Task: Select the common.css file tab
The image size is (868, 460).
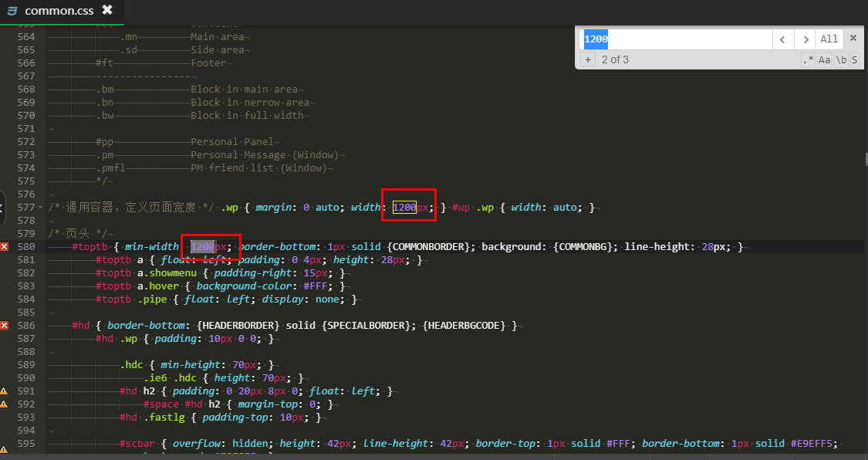Action: coord(58,11)
